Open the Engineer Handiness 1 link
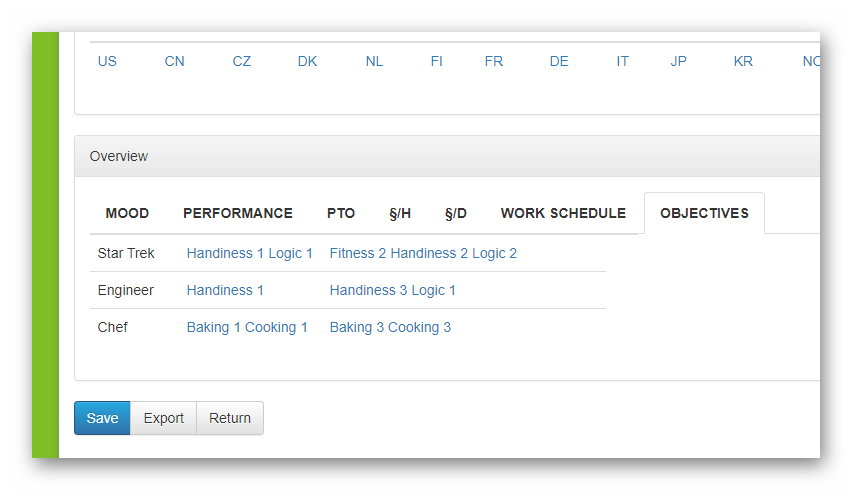852x495 pixels. pos(225,290)
